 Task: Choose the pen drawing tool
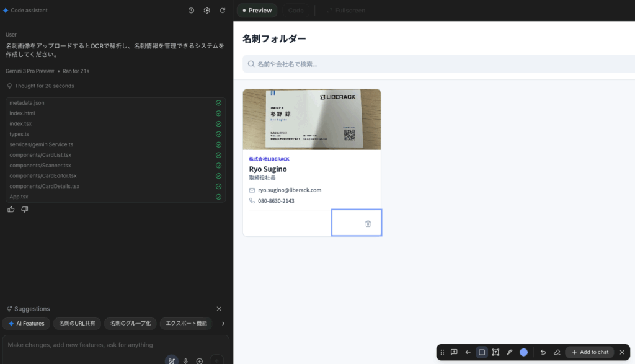pos(510,352)
